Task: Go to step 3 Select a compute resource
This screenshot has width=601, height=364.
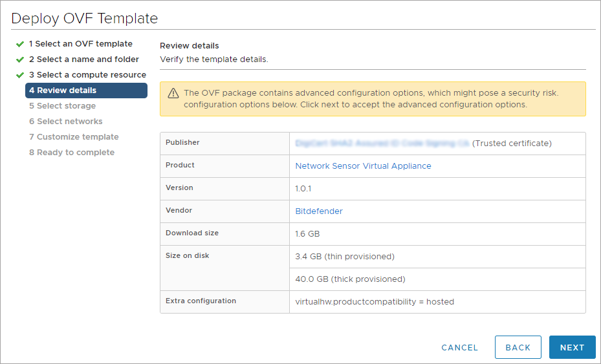Action: pyautogui.click(x=87, y=75)
